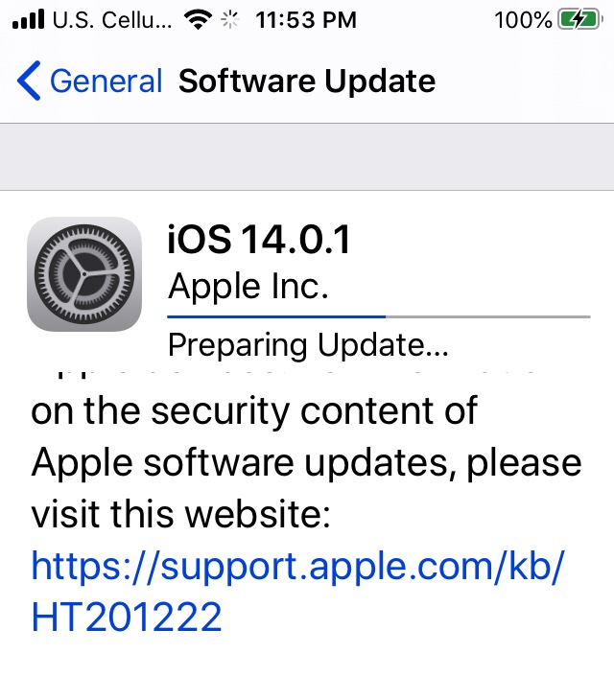Viewport: 614px width, 700px height.
Task: Tap the 11:53 PM clock
Action: tap(306, 20)
